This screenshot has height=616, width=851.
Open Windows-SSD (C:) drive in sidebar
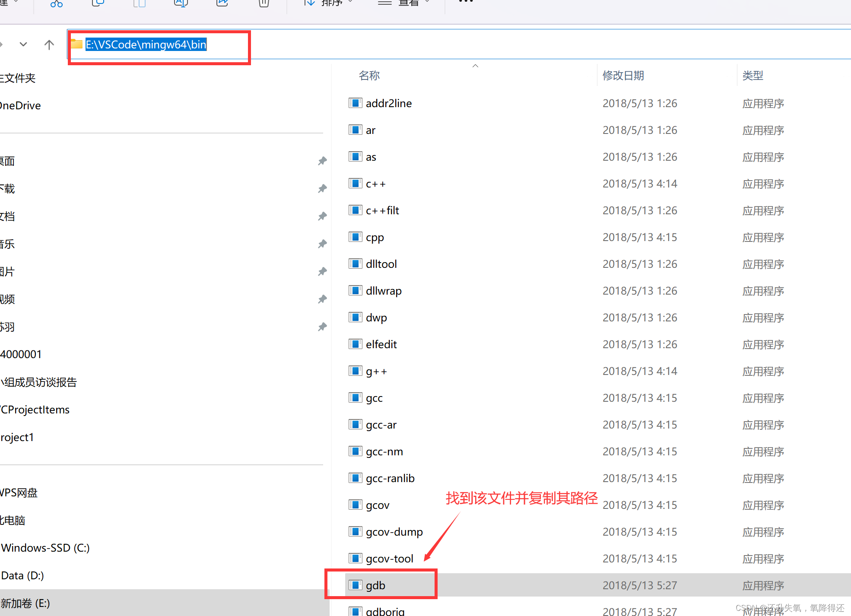45,548
